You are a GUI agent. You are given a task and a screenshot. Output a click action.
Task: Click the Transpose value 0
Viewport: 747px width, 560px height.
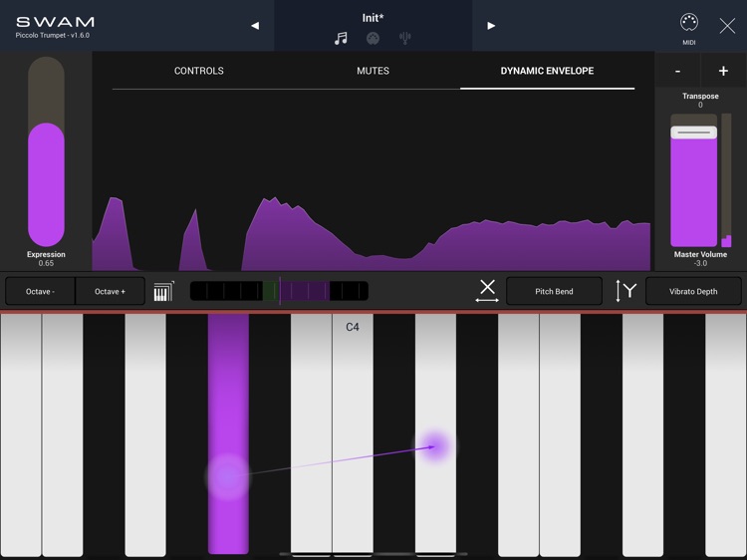[700, 105]
